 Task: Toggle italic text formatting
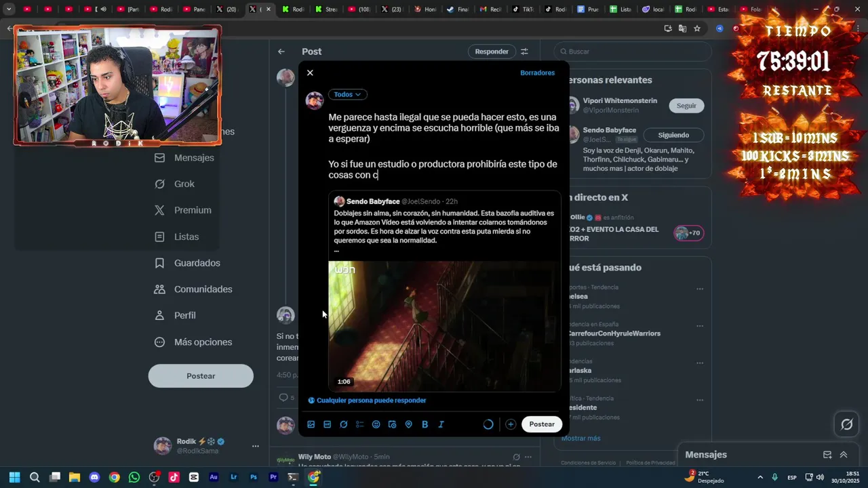click(x=441, y=424)
